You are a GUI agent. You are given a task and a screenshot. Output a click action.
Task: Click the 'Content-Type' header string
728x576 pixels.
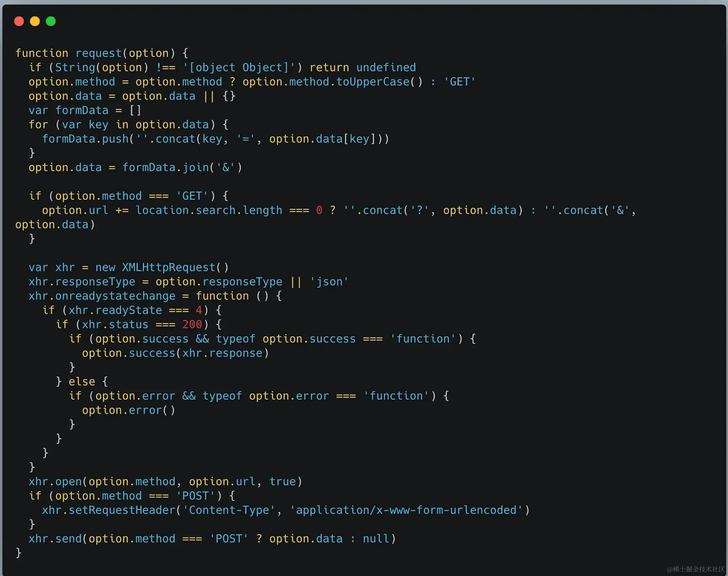229,510
